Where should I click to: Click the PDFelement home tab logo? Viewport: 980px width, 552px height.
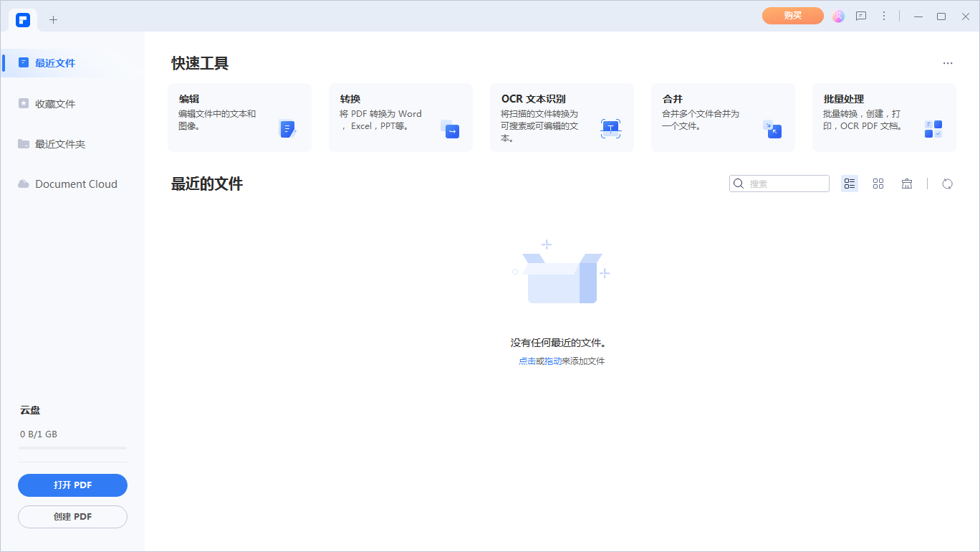(x=22, y=19)
